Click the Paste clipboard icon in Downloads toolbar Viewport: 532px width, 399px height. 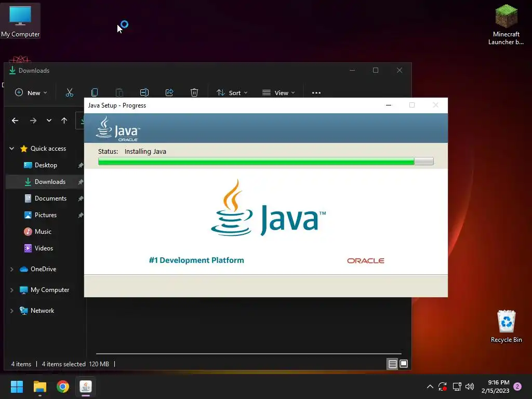(x=119, y=92)
